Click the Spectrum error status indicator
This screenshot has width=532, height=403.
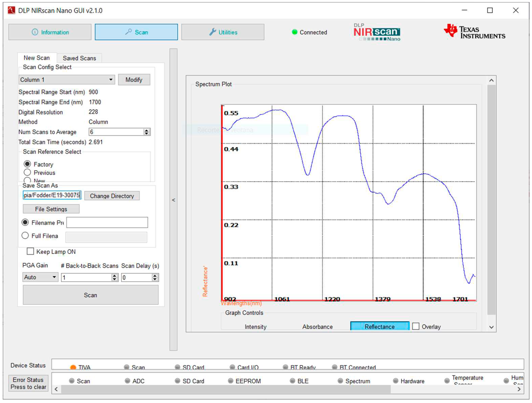tap(340, 381)
